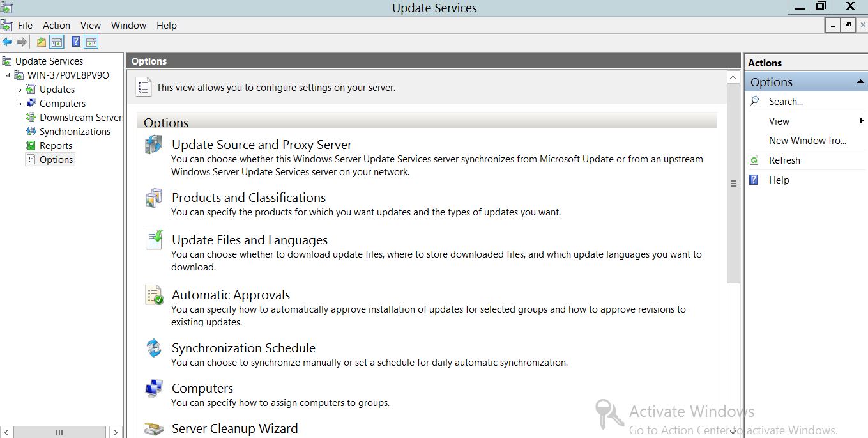Viewport: 868px width, 438px height.
Task: Open the Window menu
Action: click(x=128, y=26)
